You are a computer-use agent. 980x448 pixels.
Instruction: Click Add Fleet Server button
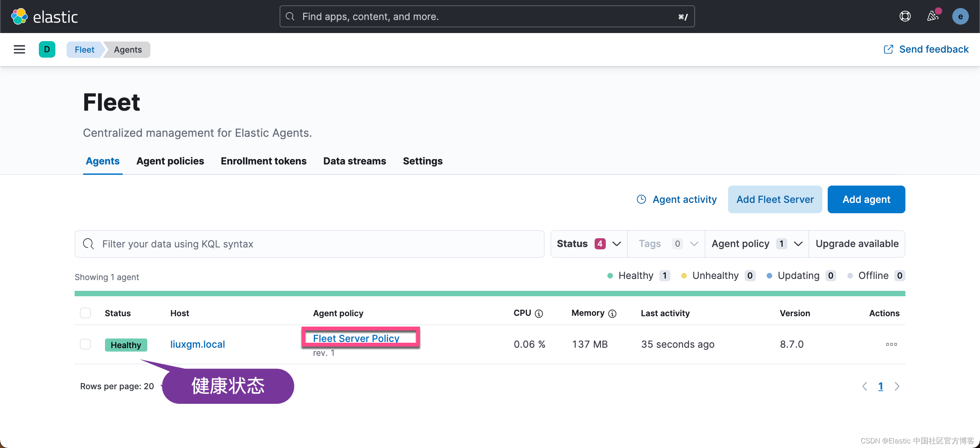(775, 200)
